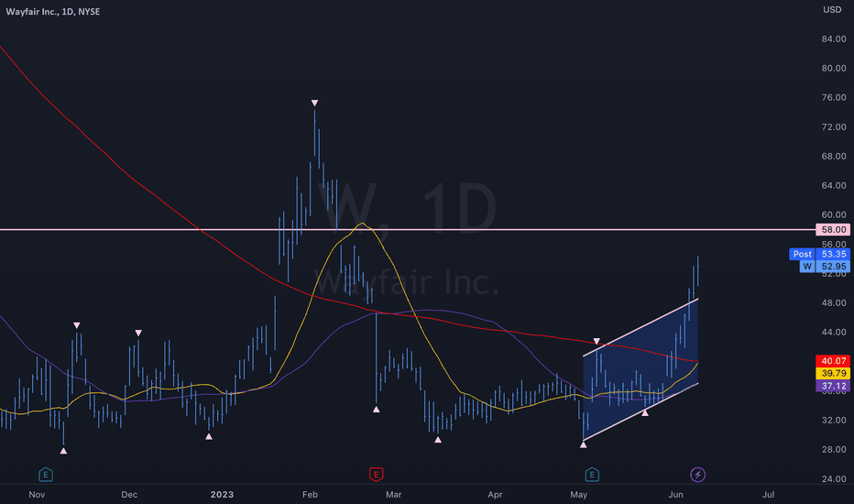
Task: Click the Apr date axis label
Action: (x=495, y=495)
